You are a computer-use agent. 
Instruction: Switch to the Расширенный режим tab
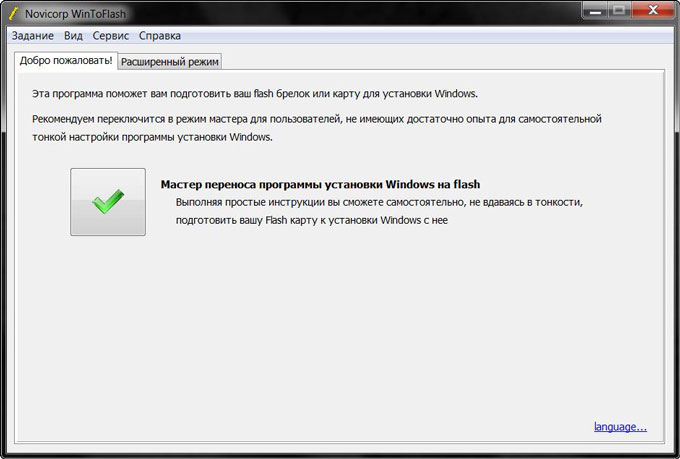[170, 62]
